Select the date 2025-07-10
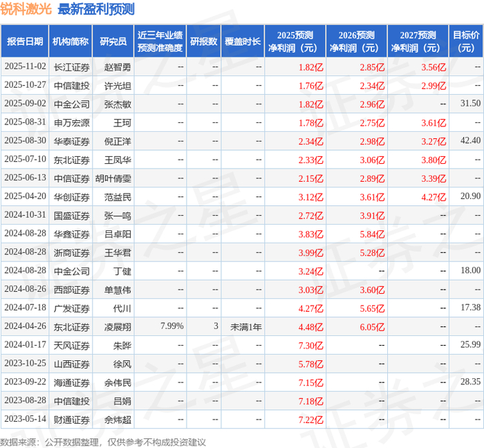Screen dimensions: 484x448 25,159
